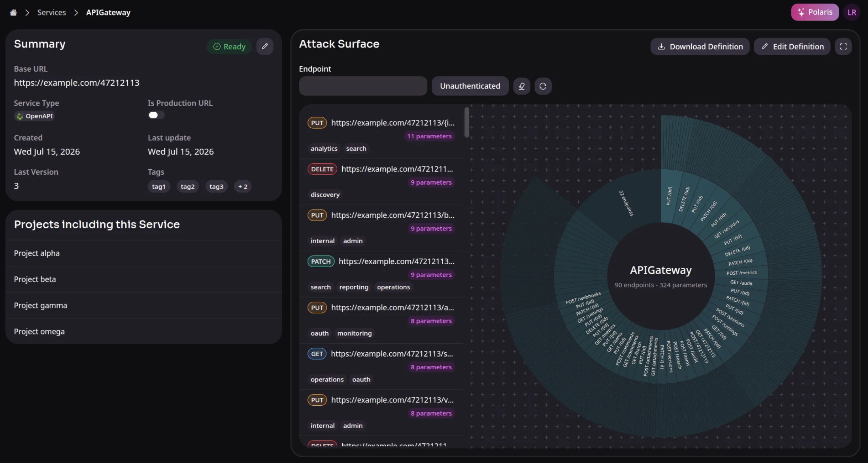The height and width of the screenshot is (463, 868).
Task: Select the PATCH endpoint with 9 parameters
Action: point(381,274)
